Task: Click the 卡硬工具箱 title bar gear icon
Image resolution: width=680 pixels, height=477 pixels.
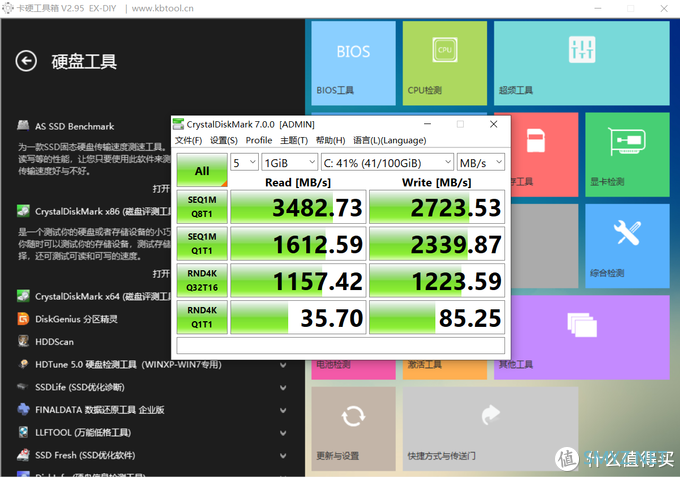Action: point(8,8)
